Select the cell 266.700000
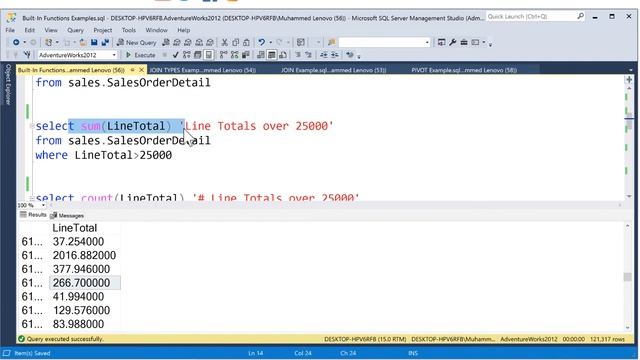The width and height of the screenshot is (640, 360). click(85, 283)
